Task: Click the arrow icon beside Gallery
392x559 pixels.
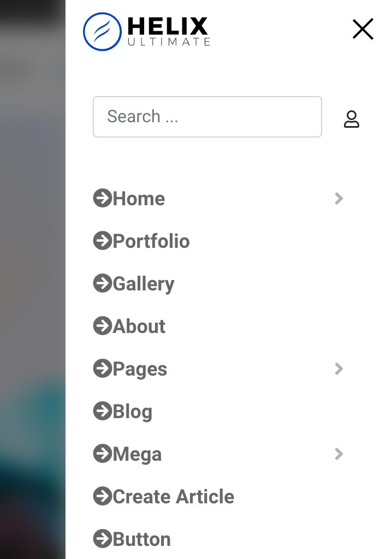Action: pos(102,283)
